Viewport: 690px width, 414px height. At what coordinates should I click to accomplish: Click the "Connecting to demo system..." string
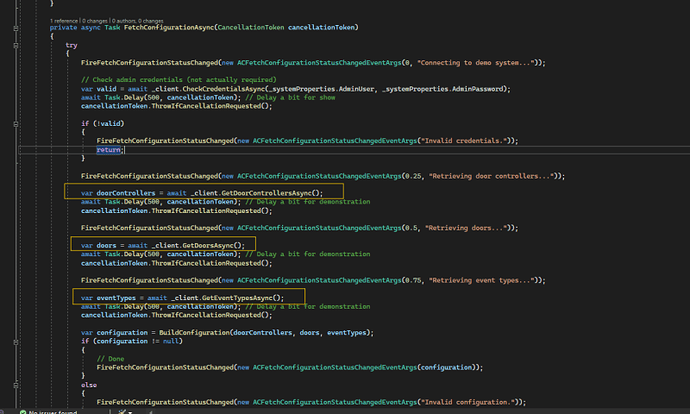[477, 63]
